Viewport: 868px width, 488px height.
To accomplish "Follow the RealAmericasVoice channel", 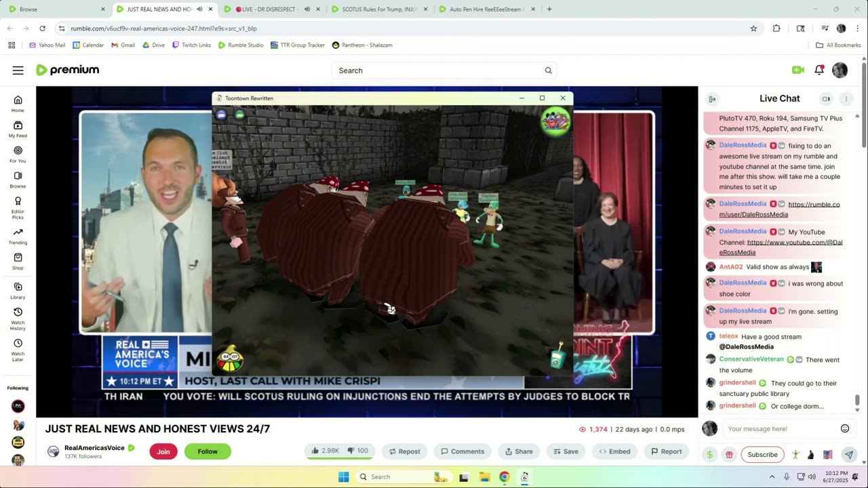I will click(208, 451).
